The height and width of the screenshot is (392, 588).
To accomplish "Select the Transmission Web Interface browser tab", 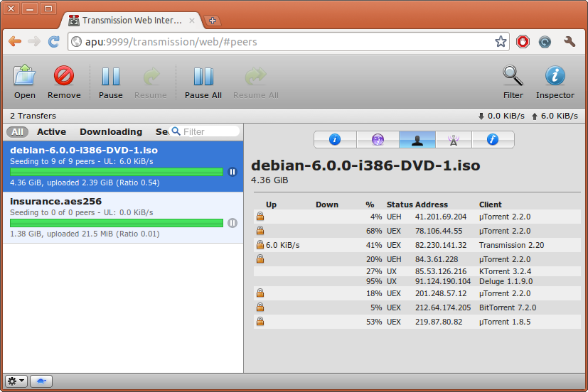I will click(x=132, y=21).
